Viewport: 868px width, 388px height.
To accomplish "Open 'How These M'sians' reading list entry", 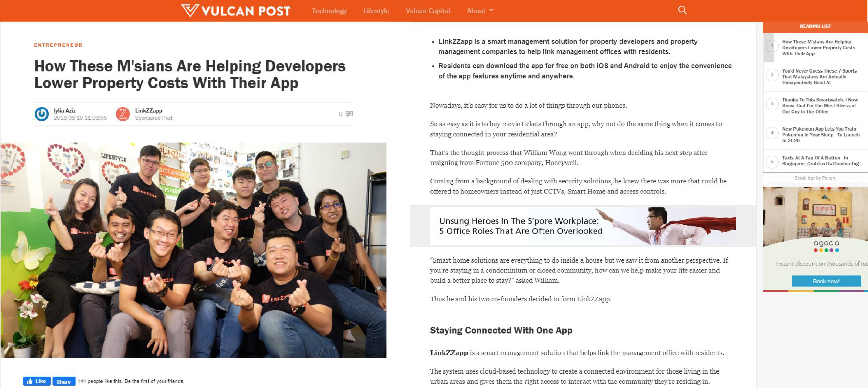I will pos(818,48).
